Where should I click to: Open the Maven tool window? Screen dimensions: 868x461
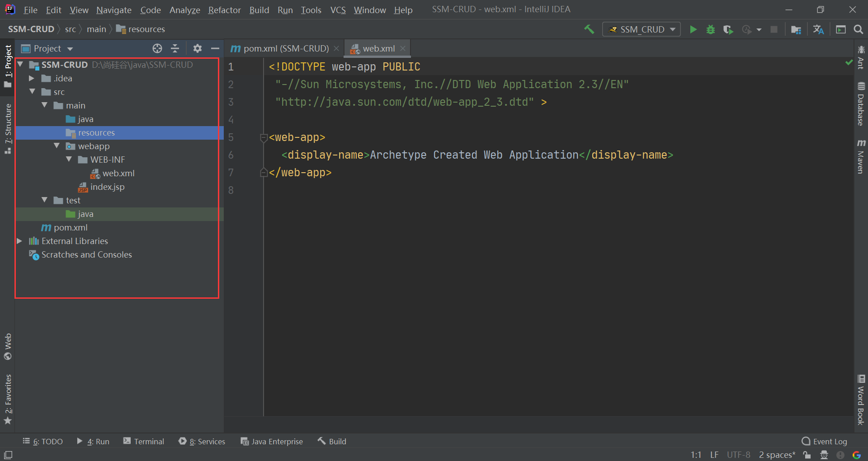(x=861, y=156)
